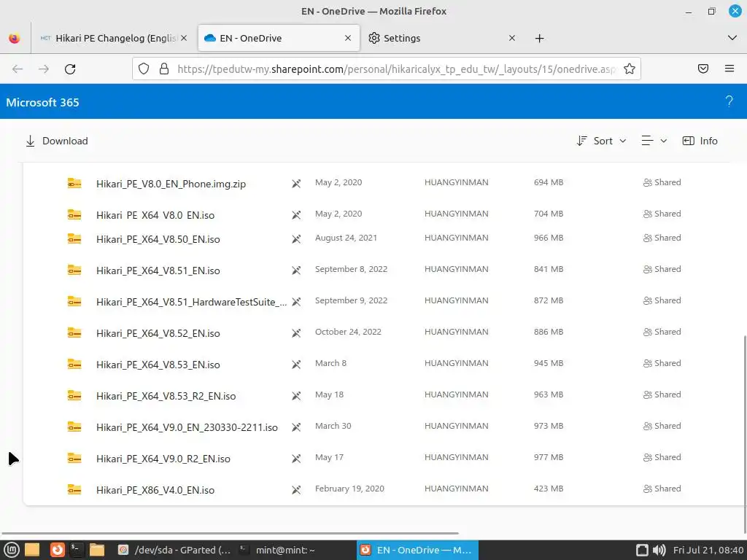Image resolution: width=747 pixels, height=560 pixels.
Task: Click file icon of Hikari_PE_X64_V9.0_EN_230330-2211.iso
Action: coord(74,427)
